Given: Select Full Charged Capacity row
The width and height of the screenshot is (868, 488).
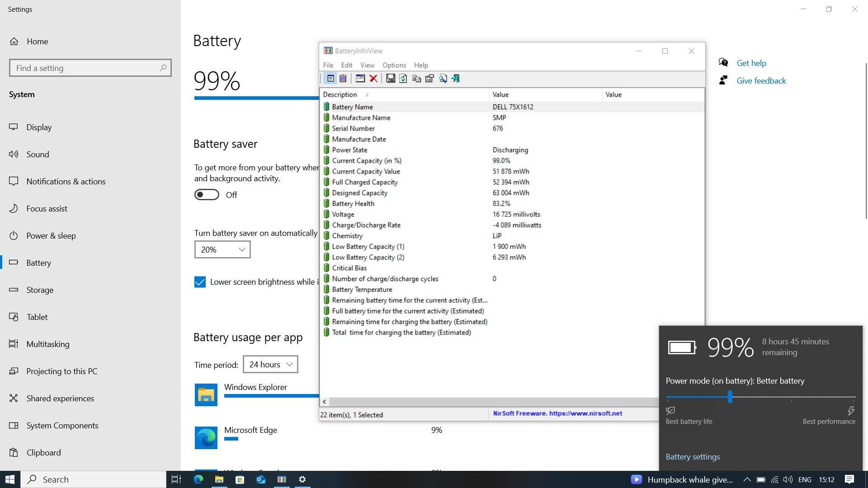Looking at the screenshot, I should pos(512,182).
